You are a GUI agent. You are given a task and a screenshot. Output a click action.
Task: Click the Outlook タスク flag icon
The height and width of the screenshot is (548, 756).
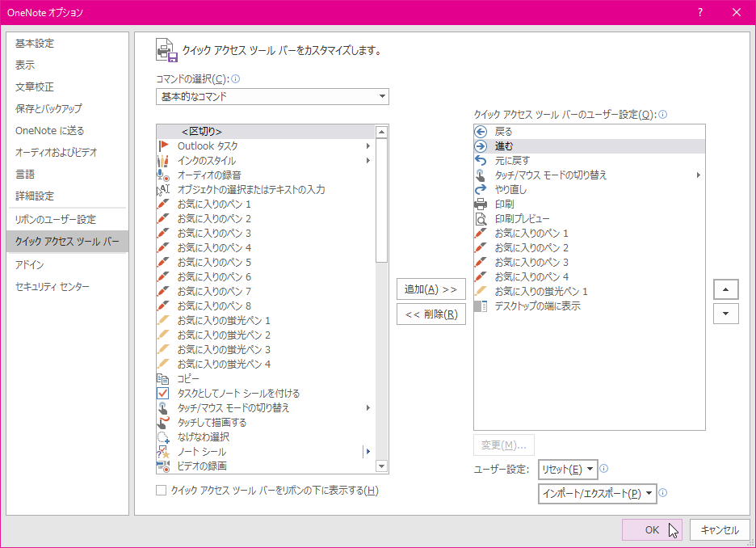pyautogui.click(x=163, y=145)
